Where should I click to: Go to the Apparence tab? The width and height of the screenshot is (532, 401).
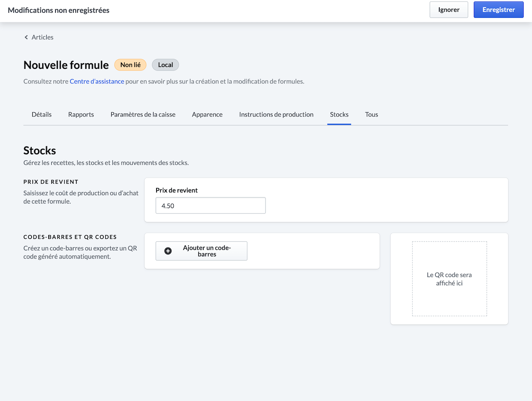tap(207, 115)
